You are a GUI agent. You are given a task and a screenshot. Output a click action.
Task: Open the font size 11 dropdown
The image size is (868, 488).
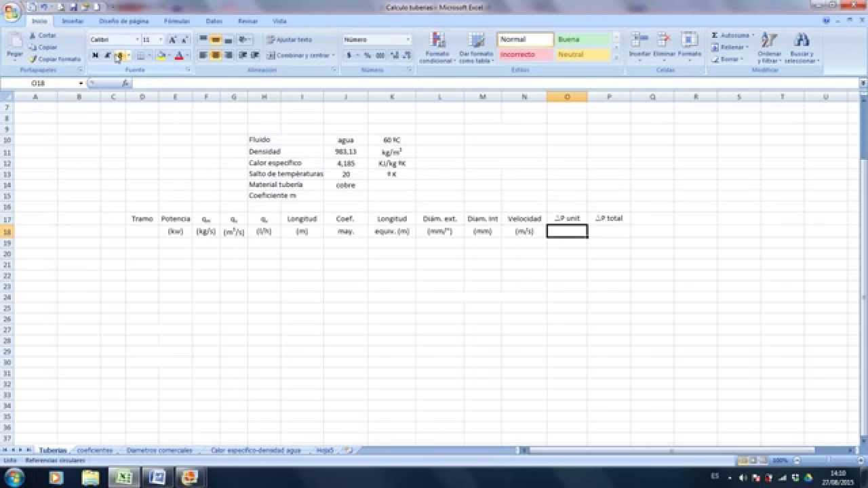[x=161, y=40]
